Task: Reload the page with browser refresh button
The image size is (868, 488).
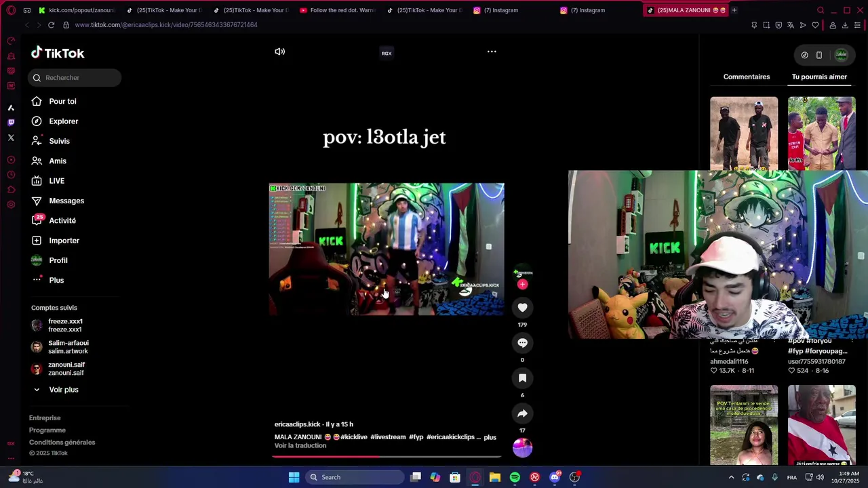Action: click(x=51, y=25)
